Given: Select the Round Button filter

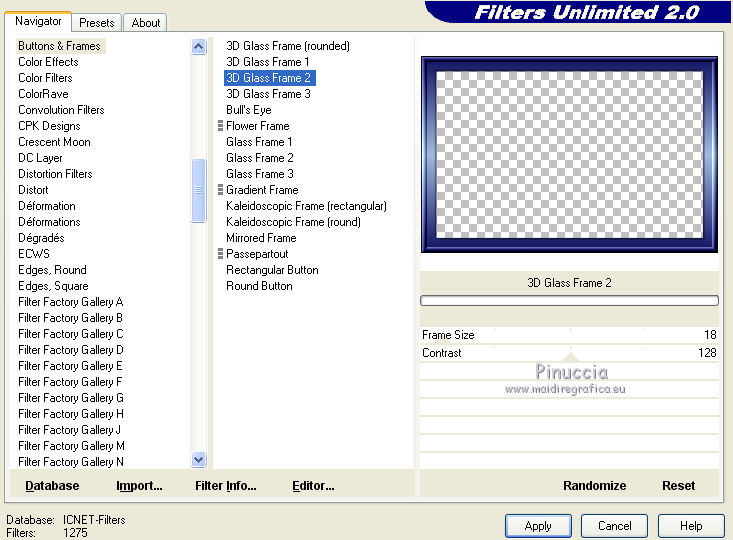Looking at the screenshot, I should pyautogui.click(x=259, y=286).
